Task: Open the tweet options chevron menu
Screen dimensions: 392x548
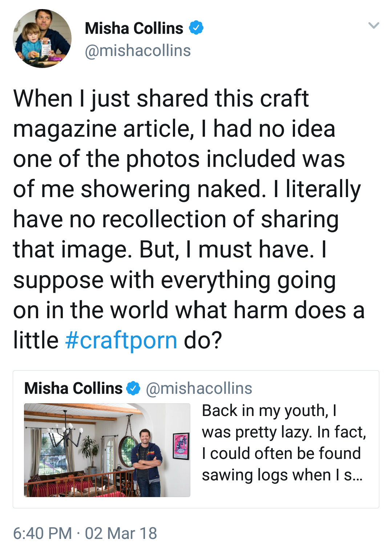Action: coord(373,25)
